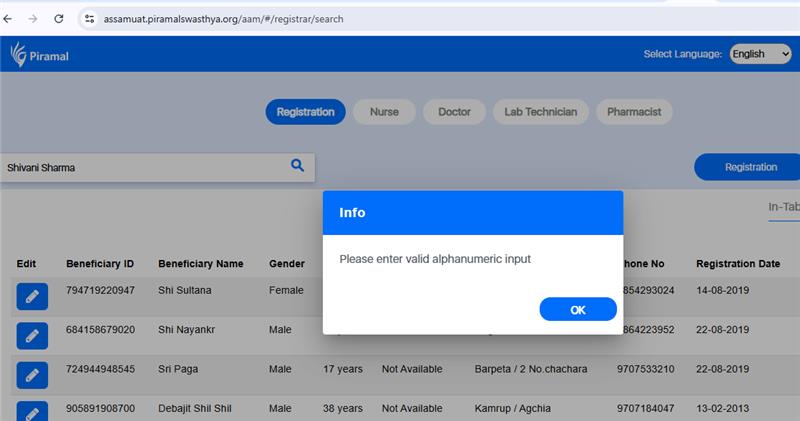Go back to previous browser page
Image resolution: width=800 pixels, height=421 pixels.
pos(9,19)
